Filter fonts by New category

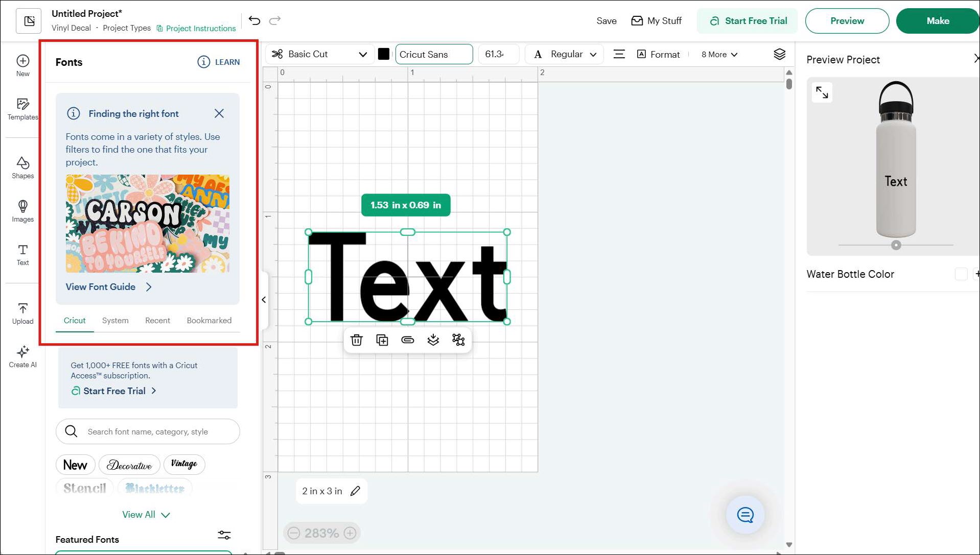pos(75,465)
